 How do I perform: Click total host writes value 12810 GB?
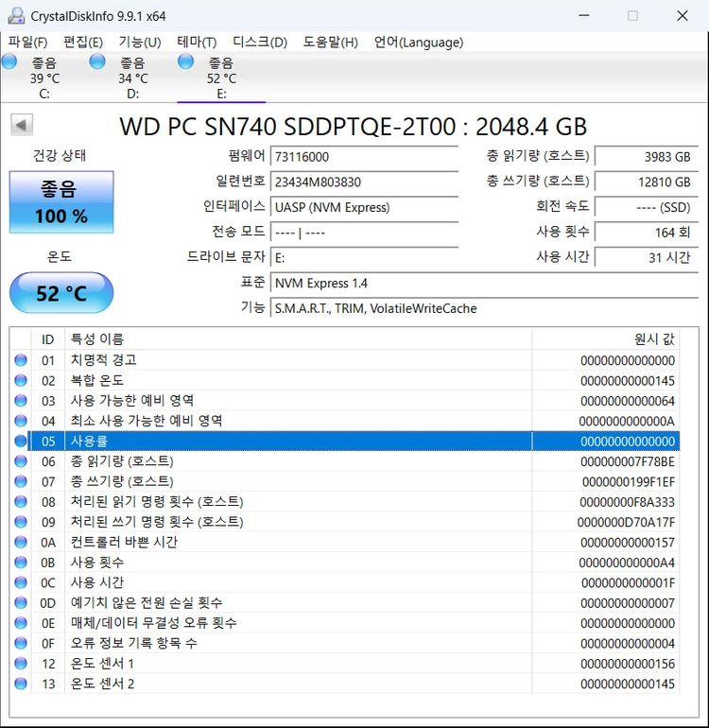click(x=647, y=182)
